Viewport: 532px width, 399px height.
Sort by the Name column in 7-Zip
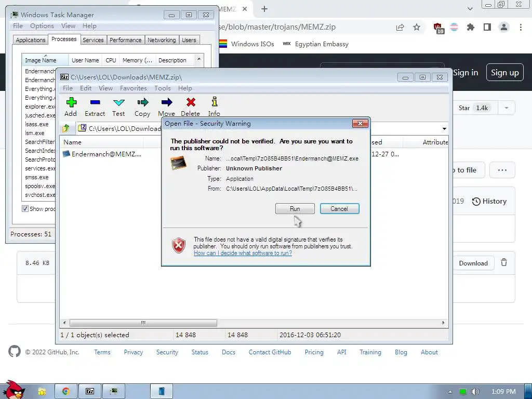pos(102,142)
